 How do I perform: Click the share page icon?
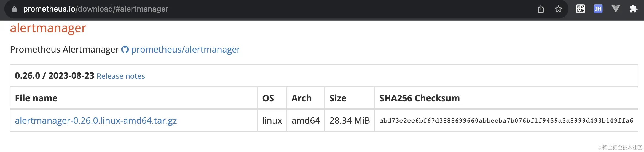pos(541,9)
